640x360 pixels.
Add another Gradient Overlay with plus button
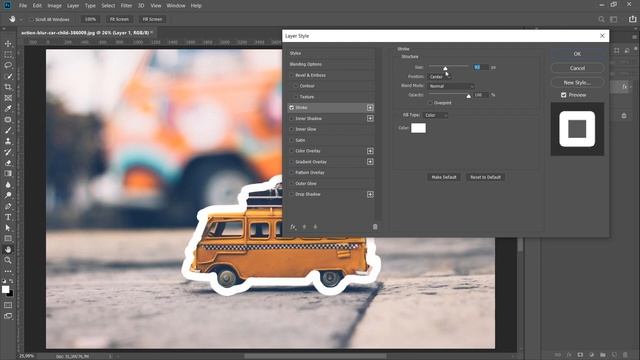(370, 162)
